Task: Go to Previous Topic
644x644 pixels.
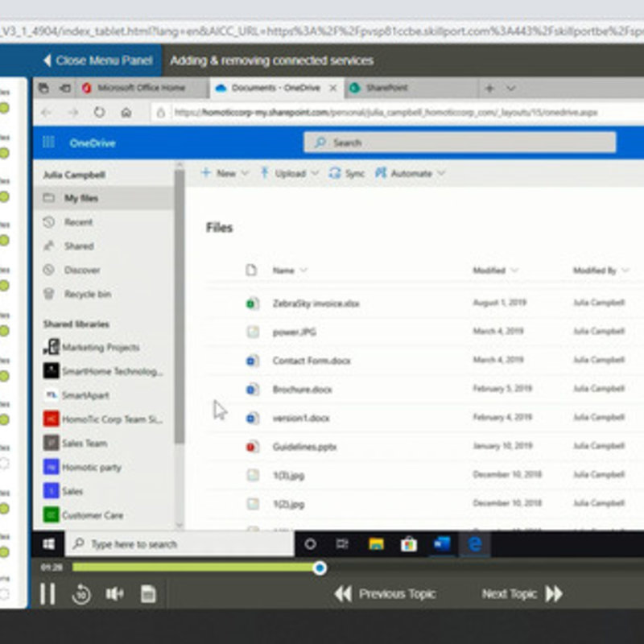Action: point(386,594)
